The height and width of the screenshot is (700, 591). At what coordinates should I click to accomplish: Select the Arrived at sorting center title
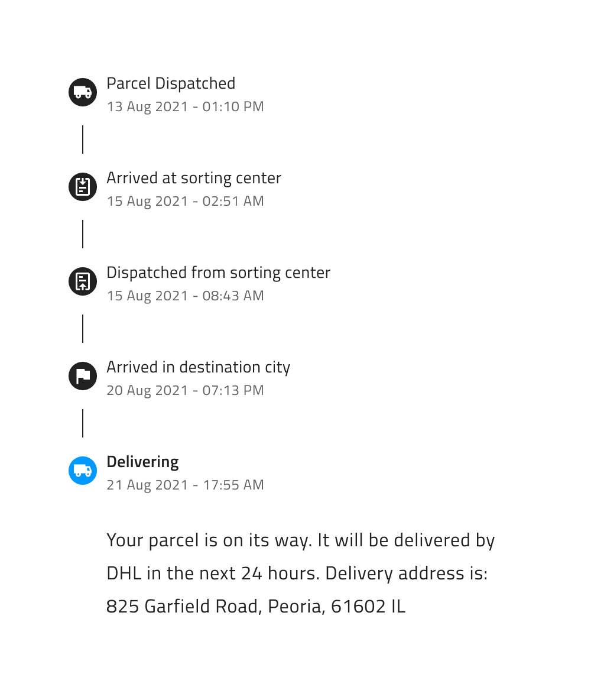[194, 178]
